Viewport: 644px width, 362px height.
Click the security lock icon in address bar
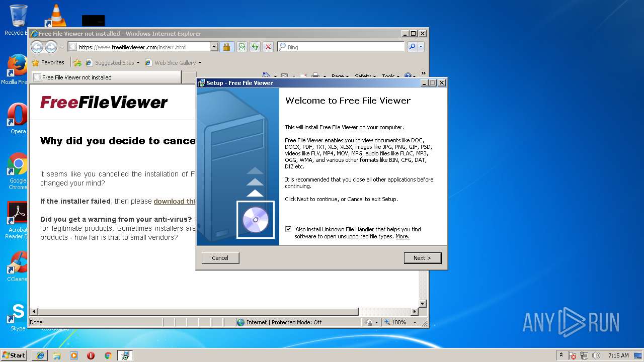click(226, 47)
